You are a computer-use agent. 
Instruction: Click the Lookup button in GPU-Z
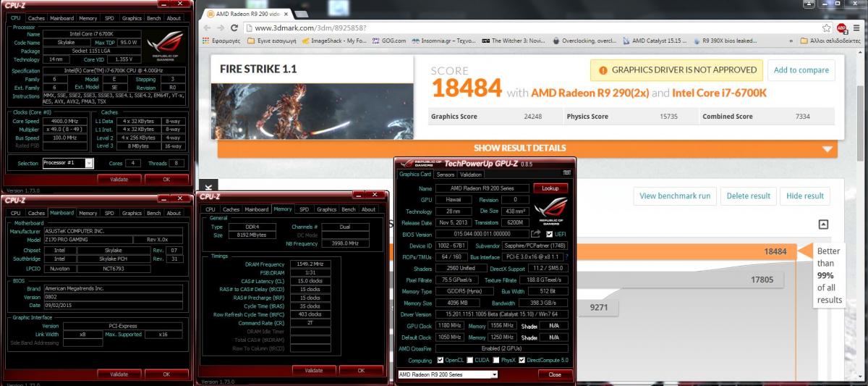[x=550, y=188]
